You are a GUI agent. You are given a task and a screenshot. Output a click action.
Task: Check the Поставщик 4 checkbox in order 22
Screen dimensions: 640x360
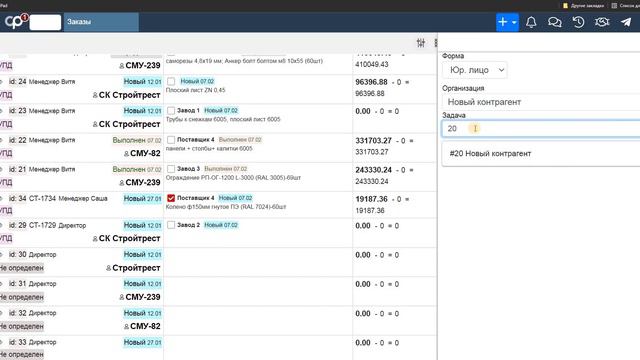(x=171, y=140)
